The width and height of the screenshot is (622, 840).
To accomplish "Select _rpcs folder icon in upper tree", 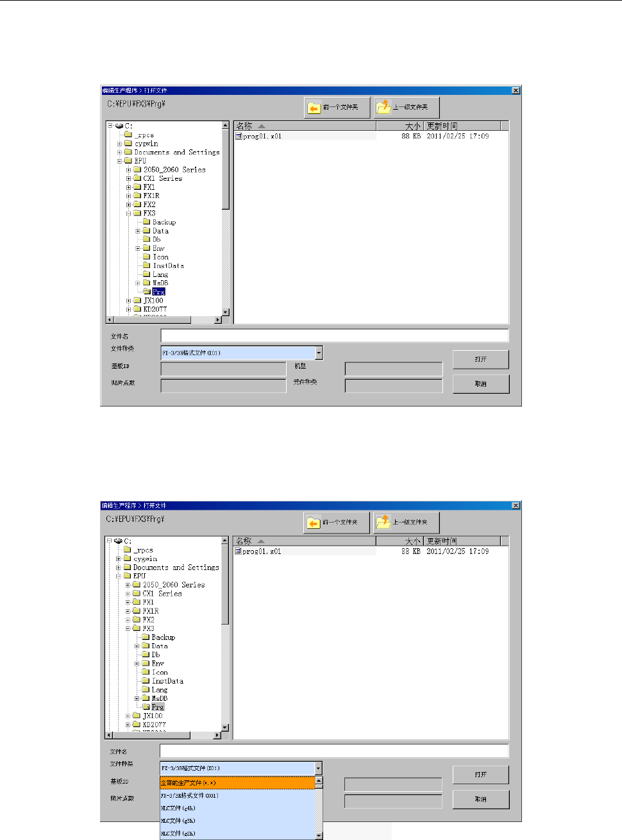I will pos(128,135).
